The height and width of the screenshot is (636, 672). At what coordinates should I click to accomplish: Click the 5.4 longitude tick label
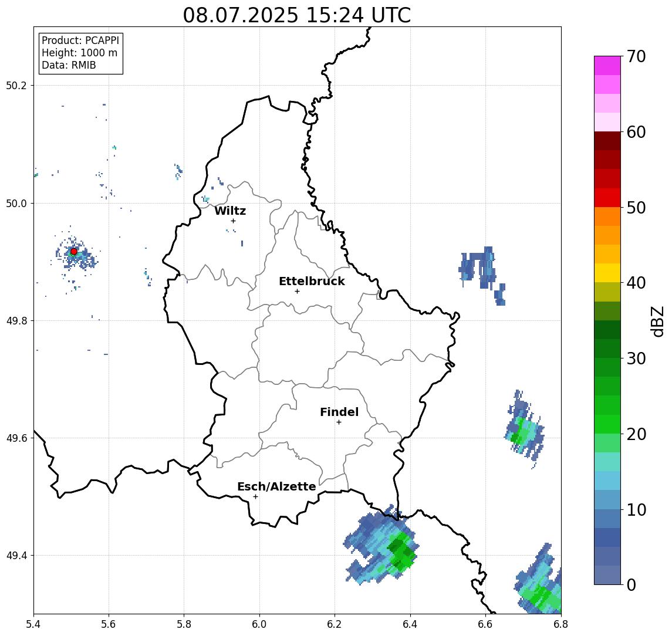click(33, 624)
